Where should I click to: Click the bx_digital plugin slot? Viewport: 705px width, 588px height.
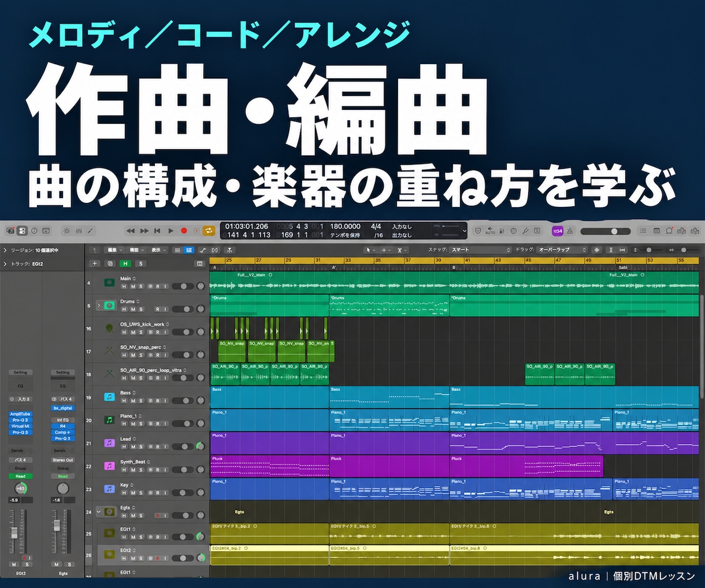click(63, 408)
